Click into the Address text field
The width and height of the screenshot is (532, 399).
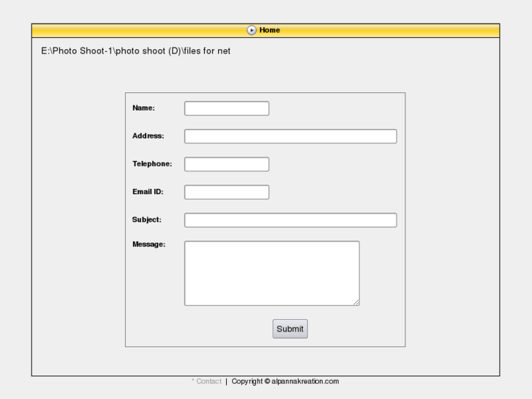(x=291, y=136)
